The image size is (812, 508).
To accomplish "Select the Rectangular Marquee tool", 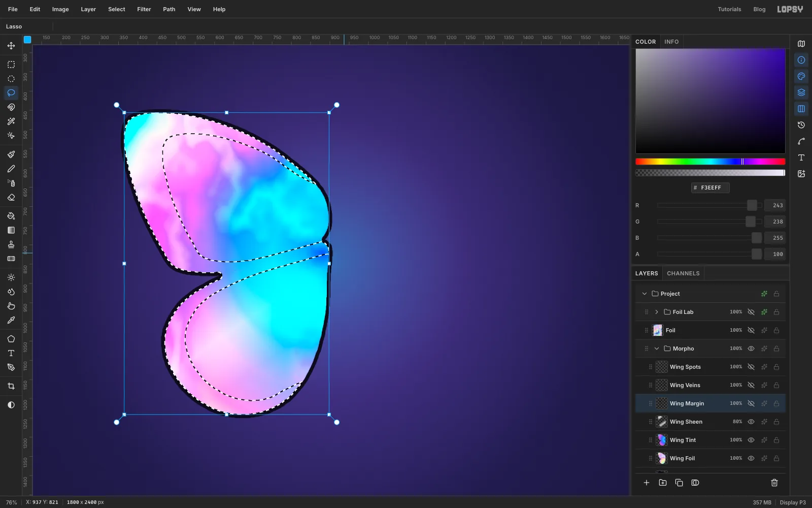I will pos(11,65).
